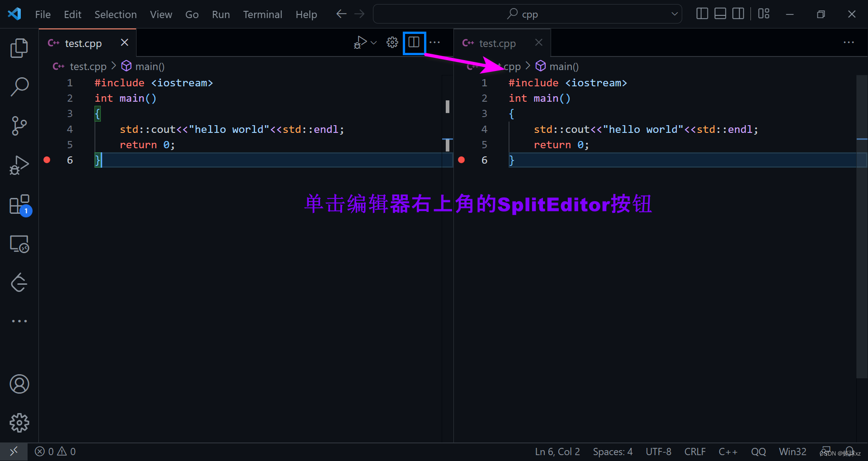Open Remote Explorer view
The width and height of the screenshot is (868, 461).
point(19,244)
